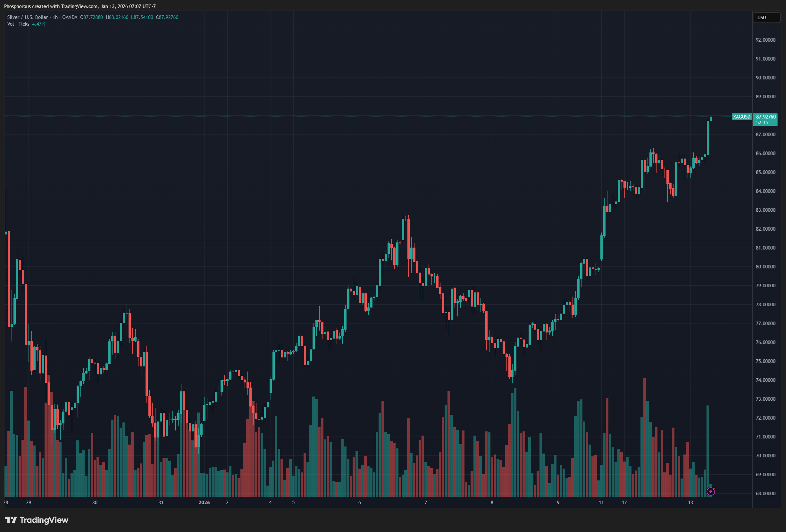Click the countdown timer 52:15 label
The image size is (786, 532).
tap(762, 123)
